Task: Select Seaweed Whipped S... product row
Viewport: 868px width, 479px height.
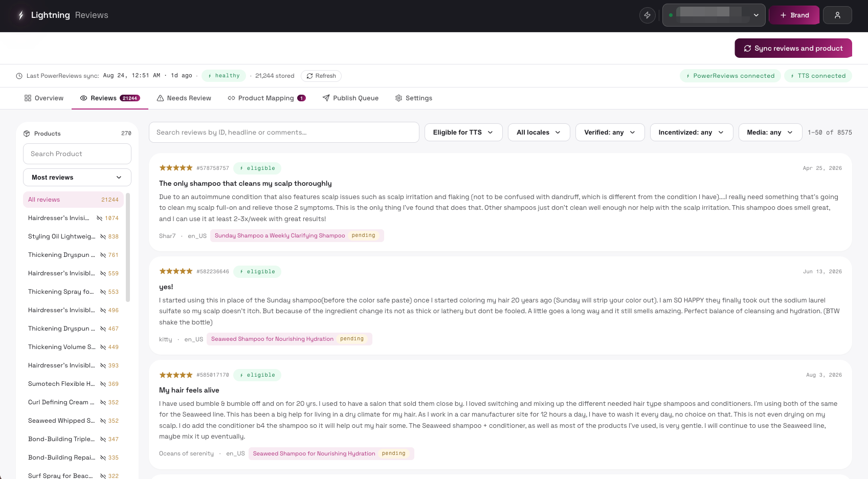Action: tap(73, 421)
